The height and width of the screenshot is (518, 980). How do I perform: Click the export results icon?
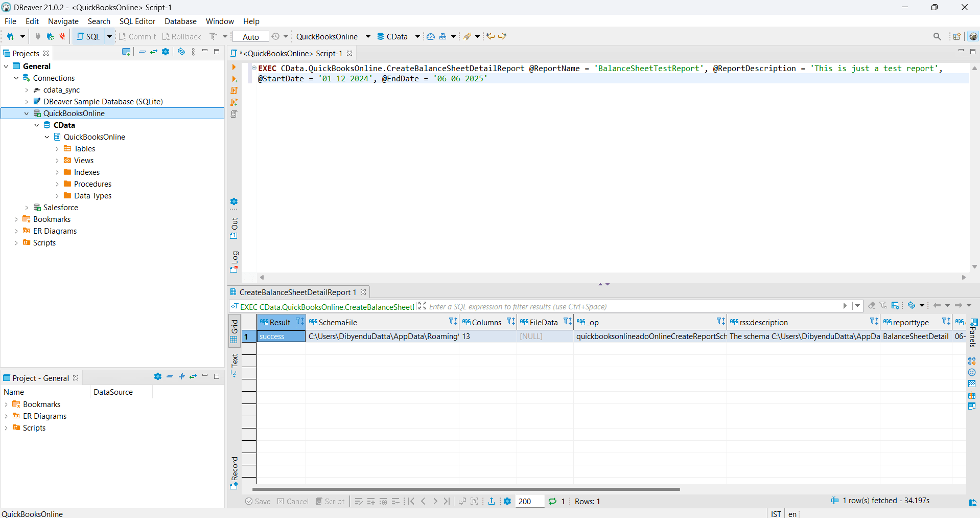click(x=491, y=501)
